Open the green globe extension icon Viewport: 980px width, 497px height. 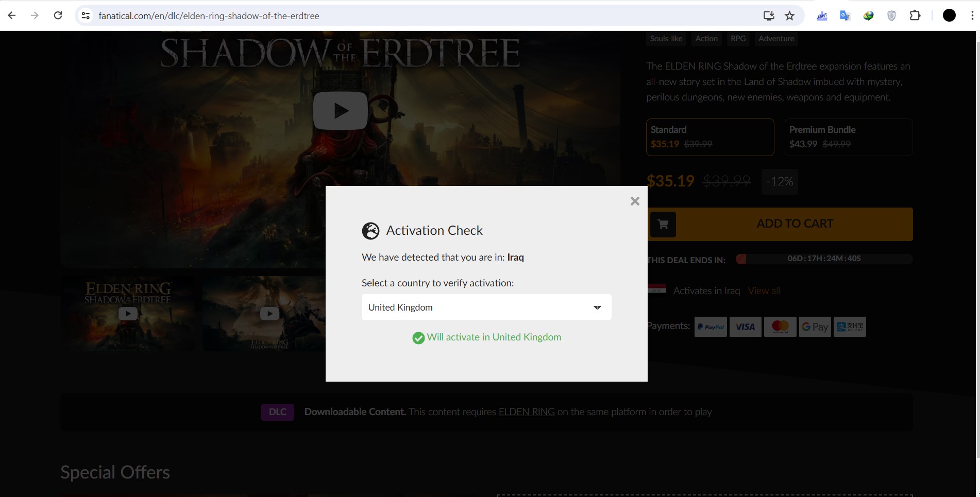point(868,15)
